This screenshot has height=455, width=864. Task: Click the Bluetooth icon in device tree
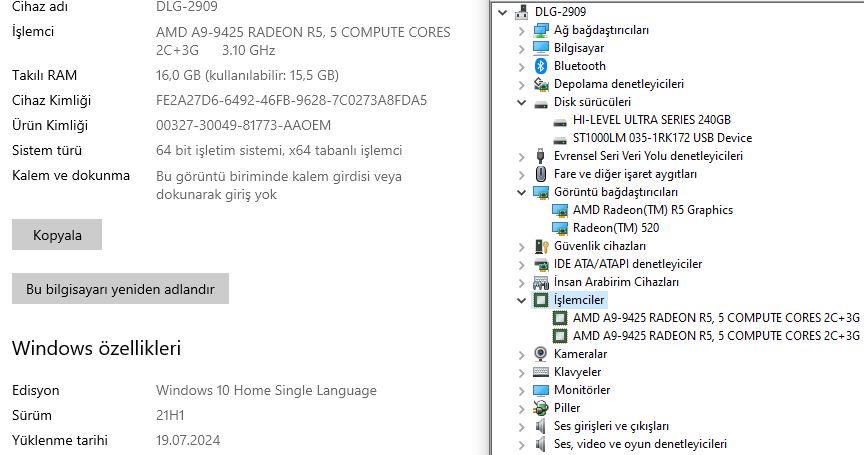point(541,66)
